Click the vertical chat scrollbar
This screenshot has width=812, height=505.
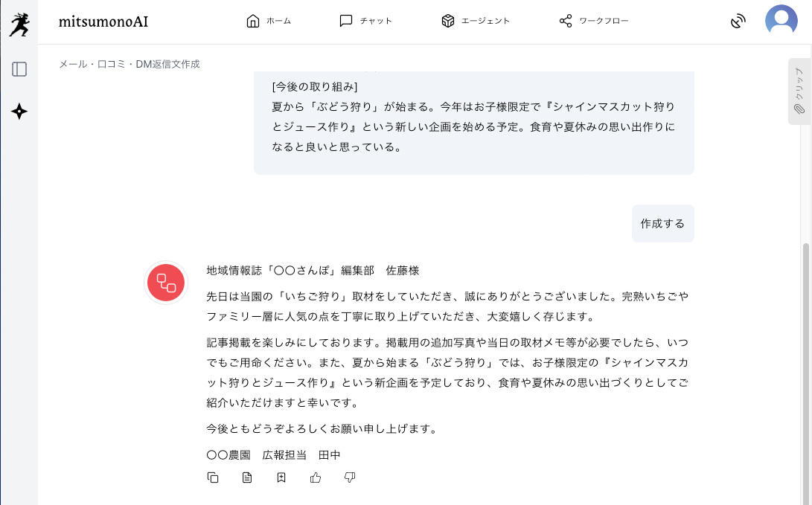[x=806, y=357]
